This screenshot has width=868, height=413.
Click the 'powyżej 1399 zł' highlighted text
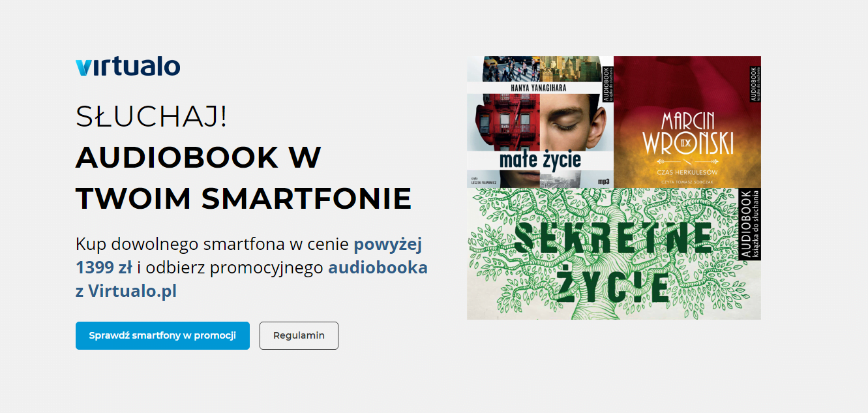pyautogui.click(x=248, y=256)
